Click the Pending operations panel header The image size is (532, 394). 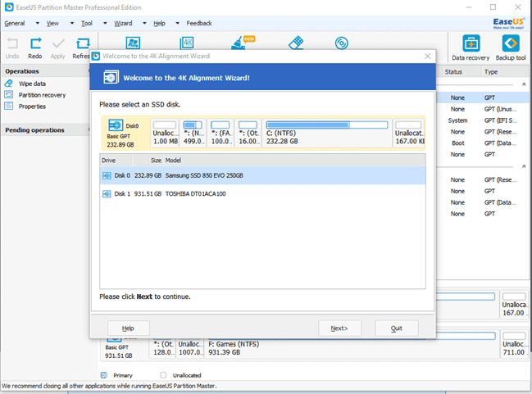click(46, 130)
